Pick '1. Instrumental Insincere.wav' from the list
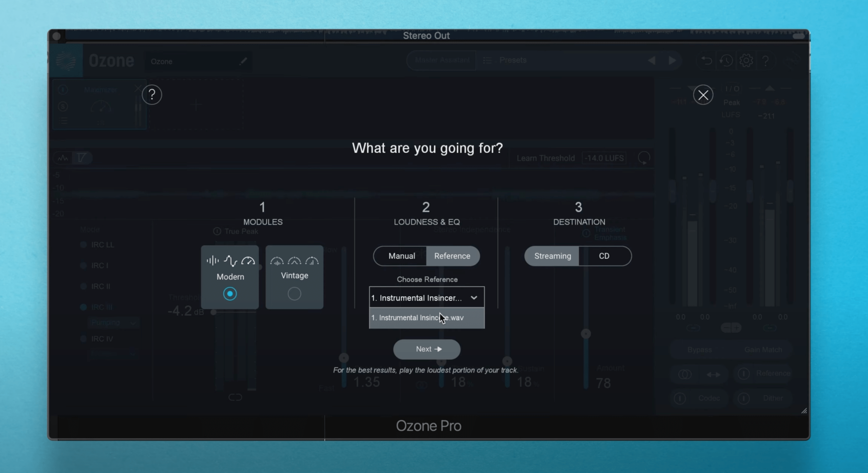This screenshot has width=868, height=473. pyautogui.click(x=426, y=318)
